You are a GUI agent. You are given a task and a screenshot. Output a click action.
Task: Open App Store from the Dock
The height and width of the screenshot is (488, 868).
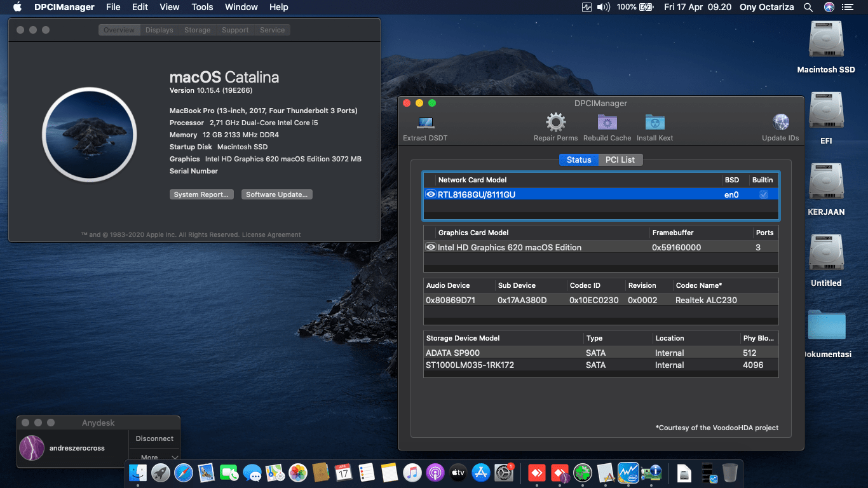[x=481, y=473]
